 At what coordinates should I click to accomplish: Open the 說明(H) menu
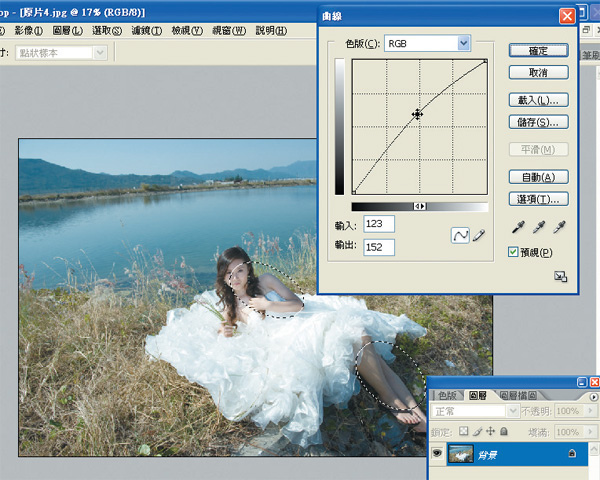click(271, 31)
